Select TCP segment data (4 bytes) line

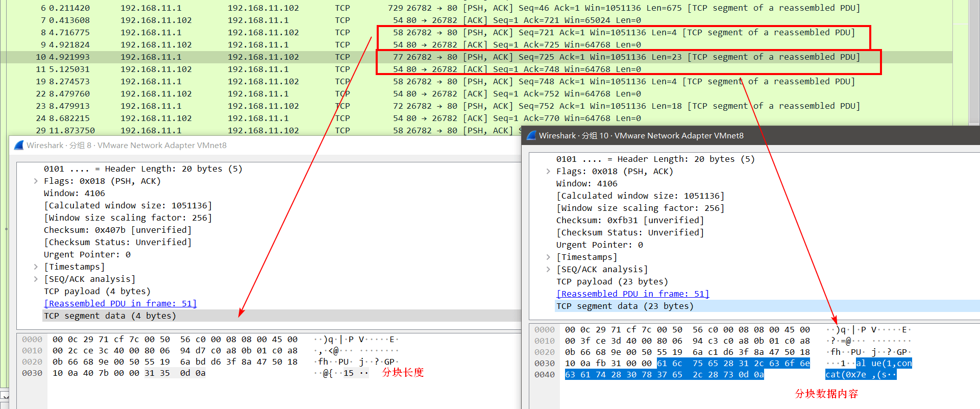pos(281,316)
